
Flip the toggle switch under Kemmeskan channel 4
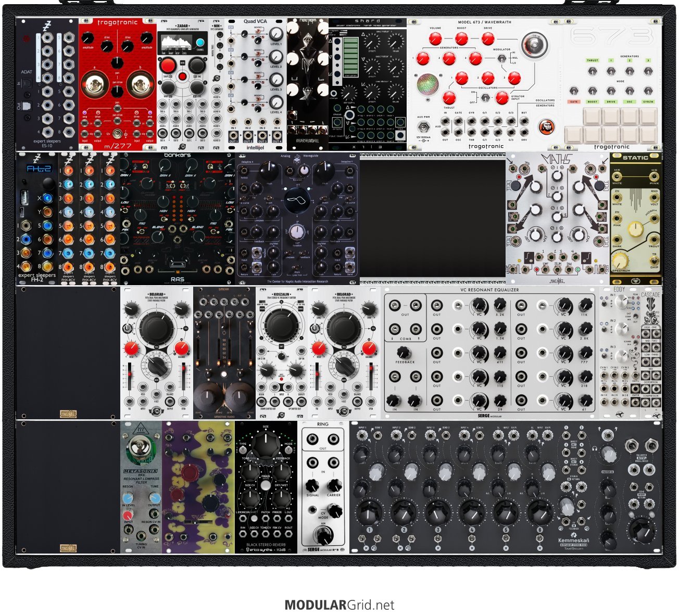click(472, 538)
